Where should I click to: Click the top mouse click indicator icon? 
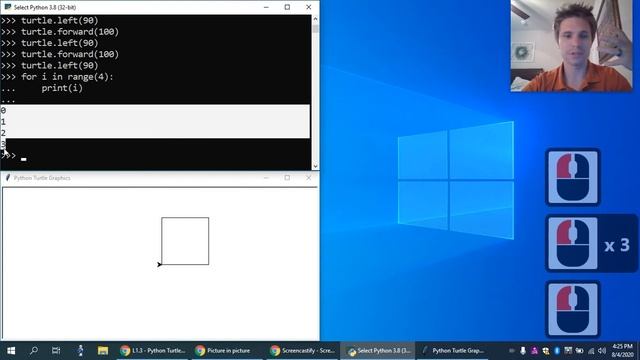click(x=573, y=177)
